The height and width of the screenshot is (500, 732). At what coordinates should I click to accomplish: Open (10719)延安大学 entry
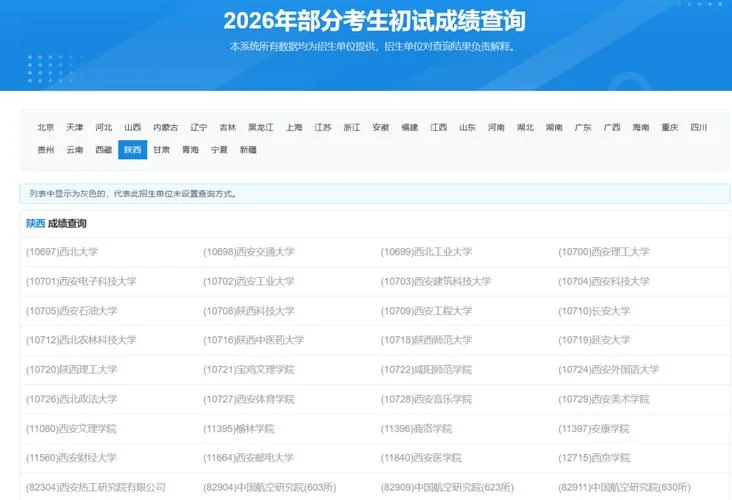coord(594,340)
